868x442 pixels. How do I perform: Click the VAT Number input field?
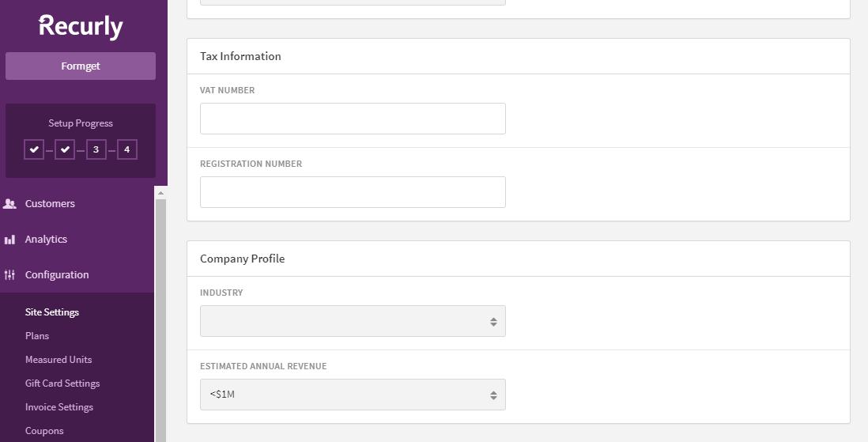pos(353,119)
